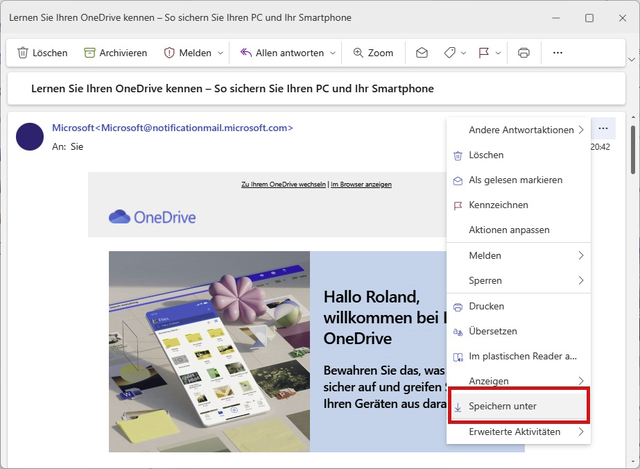
Task: Open Andere Antwortaktionen submenu
Action: point(519,130)
